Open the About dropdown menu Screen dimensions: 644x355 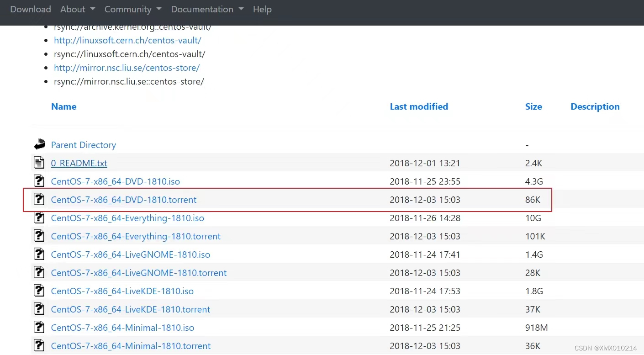point(77,9)
